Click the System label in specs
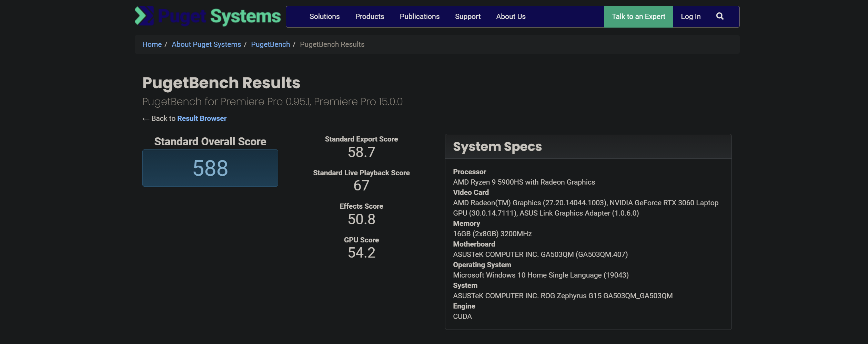This screenshot has height=344, width=868. coord(465,285)
